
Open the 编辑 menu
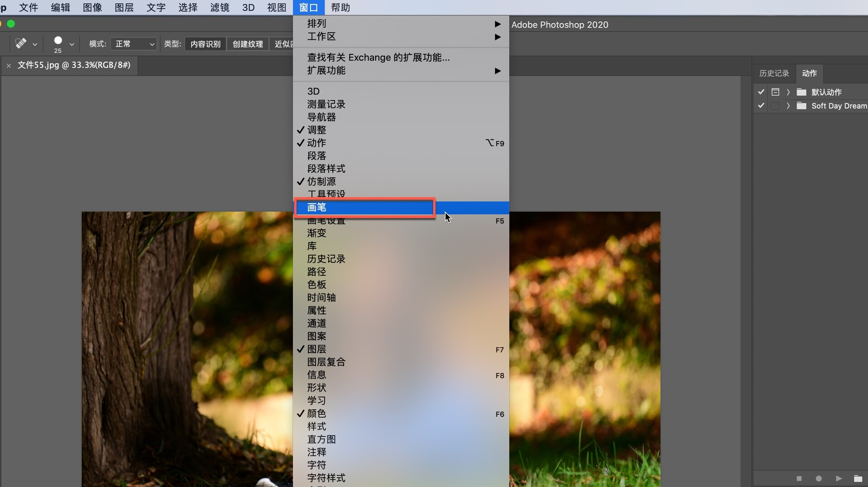point(61,8)
